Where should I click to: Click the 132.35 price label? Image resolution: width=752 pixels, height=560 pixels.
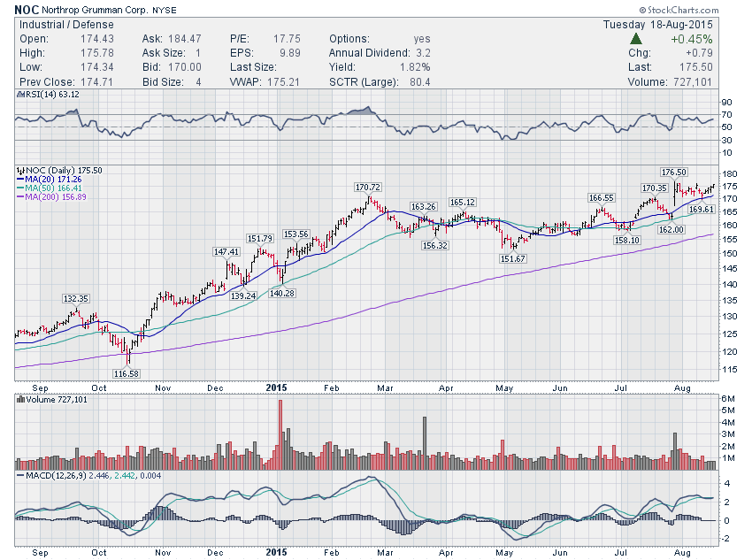76,299
